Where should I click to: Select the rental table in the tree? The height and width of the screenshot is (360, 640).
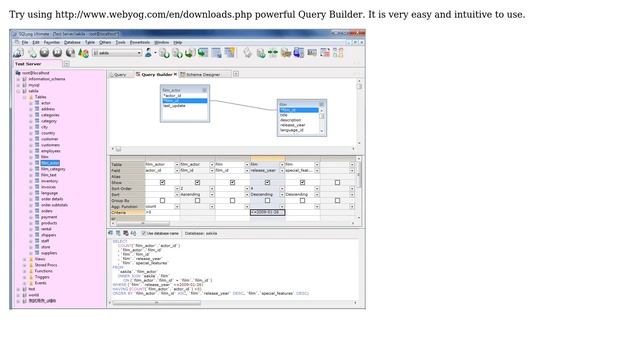(x=46, y=229)
